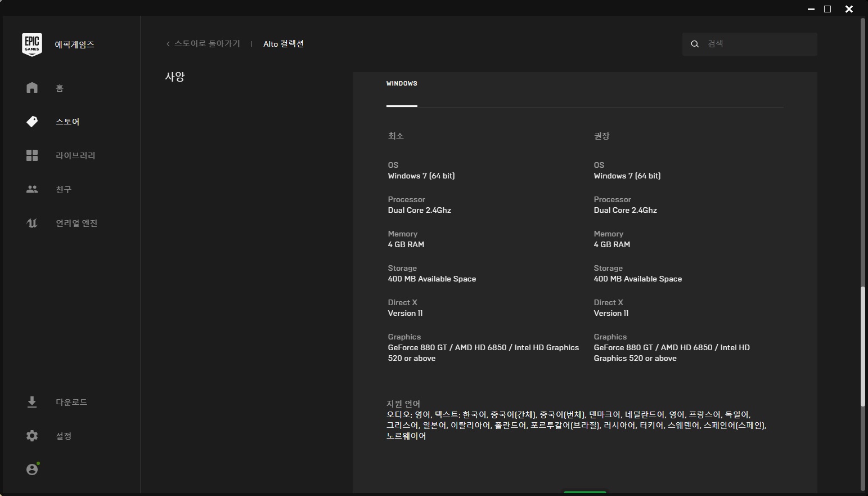Image resolution: width=868 pixels, height=496 pixels.
Task: Click recommended Storage 400 MB Available Space
Action: (638, 279)
